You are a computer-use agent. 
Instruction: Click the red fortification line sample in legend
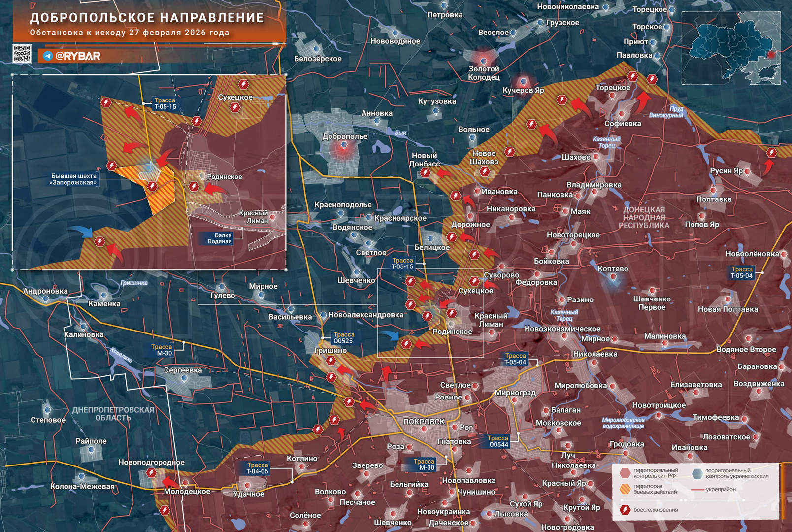(697, 490)
